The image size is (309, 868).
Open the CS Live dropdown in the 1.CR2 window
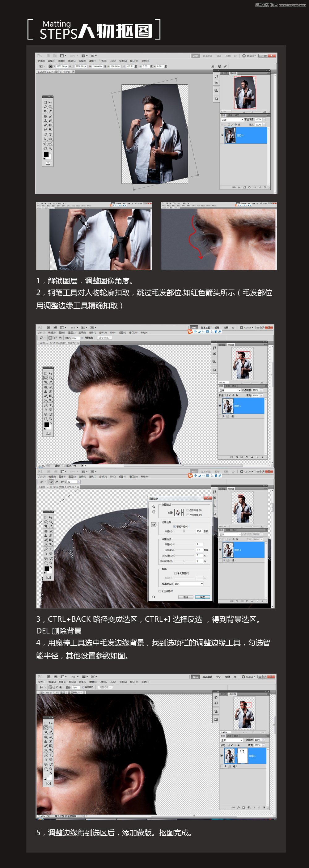pos(251,56)
